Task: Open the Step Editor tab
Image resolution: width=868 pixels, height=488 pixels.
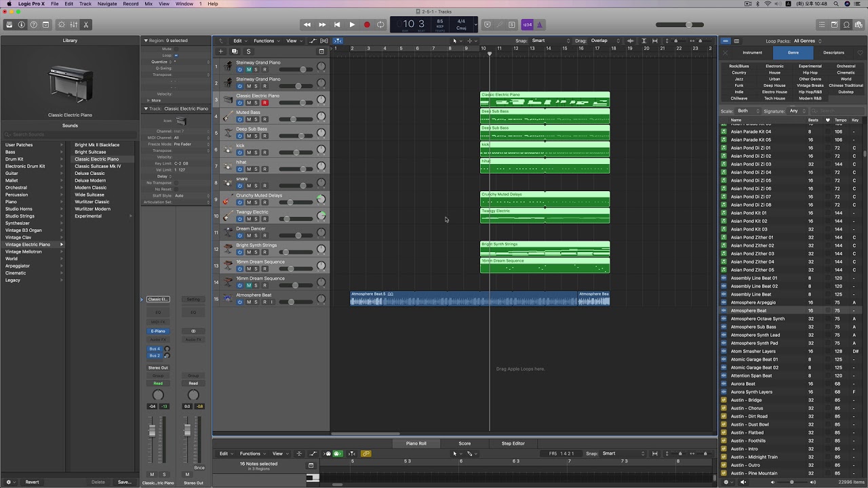Action: tap(513, 443)
